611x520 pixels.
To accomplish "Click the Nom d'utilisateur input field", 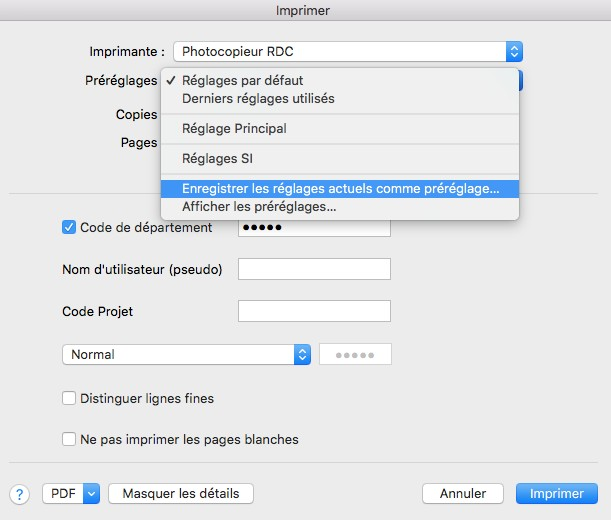I will click(x=314, y=269).
